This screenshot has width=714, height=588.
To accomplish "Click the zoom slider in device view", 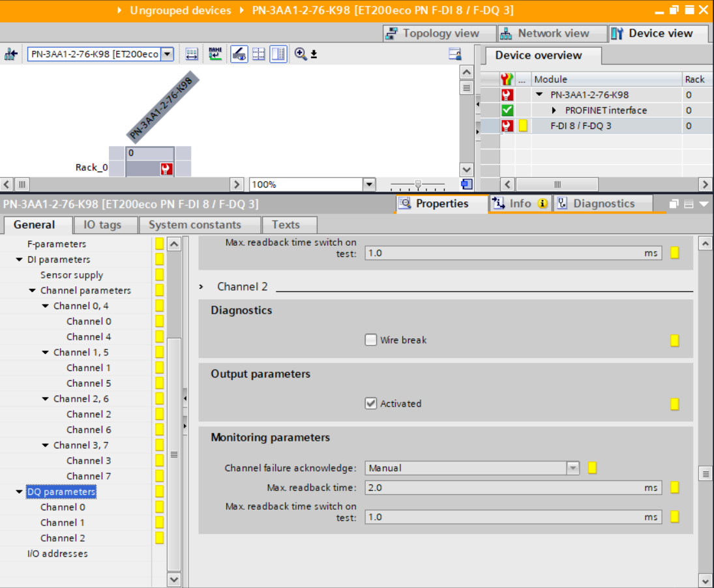I will [418, 184].
